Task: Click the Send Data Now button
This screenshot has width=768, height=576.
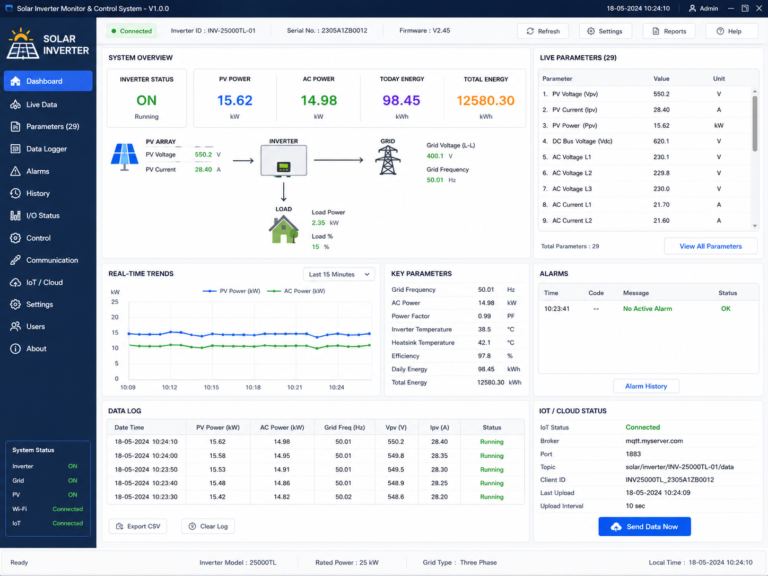Action: click(644, 527)
